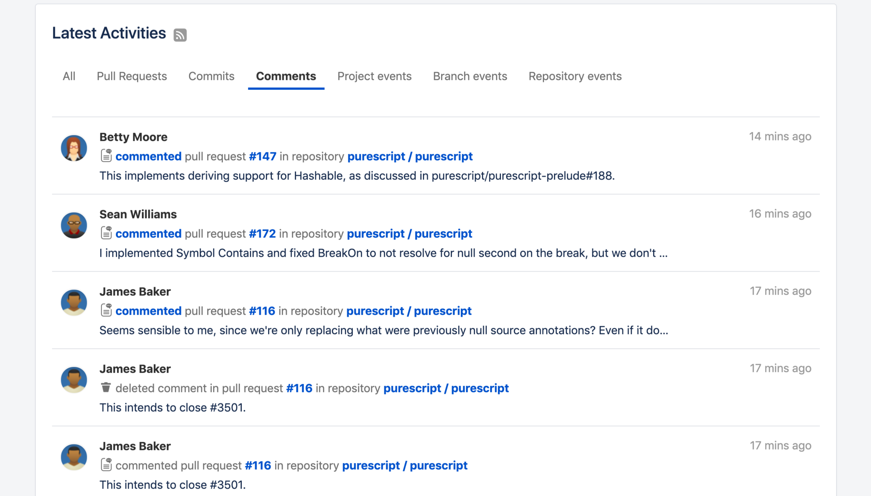Open pull request #147 link
This screenshot has height=496, width=871.
point(263,156)
